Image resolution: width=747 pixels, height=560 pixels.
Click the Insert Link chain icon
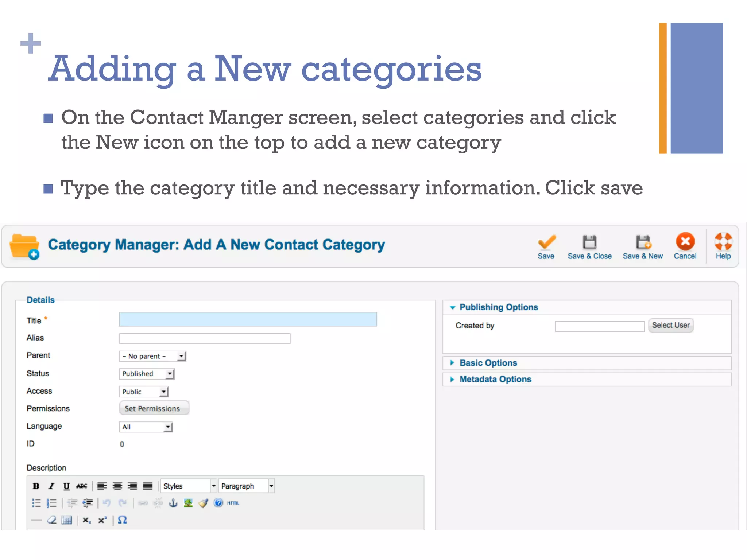pyautogui.click(x=143, y=503)
